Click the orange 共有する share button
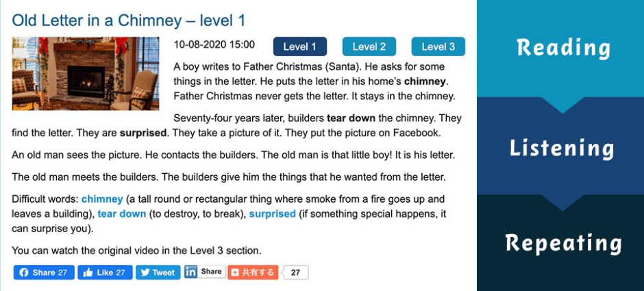This screenshot has width=644, height=291. click(x=253, y=273)
